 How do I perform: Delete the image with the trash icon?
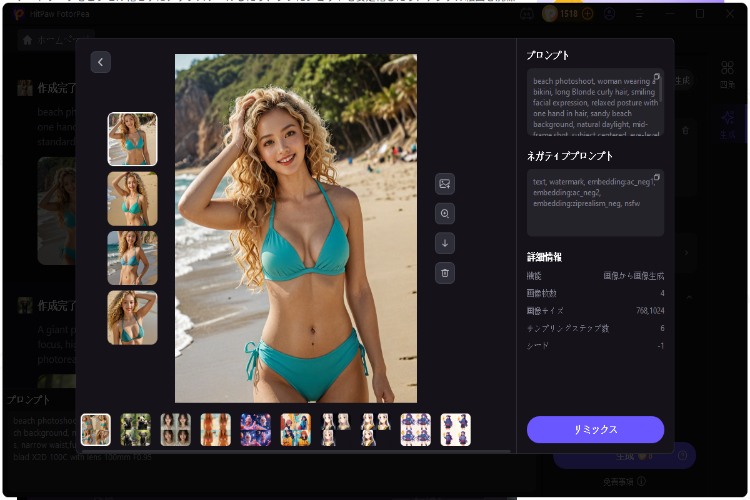click(445, 273)
